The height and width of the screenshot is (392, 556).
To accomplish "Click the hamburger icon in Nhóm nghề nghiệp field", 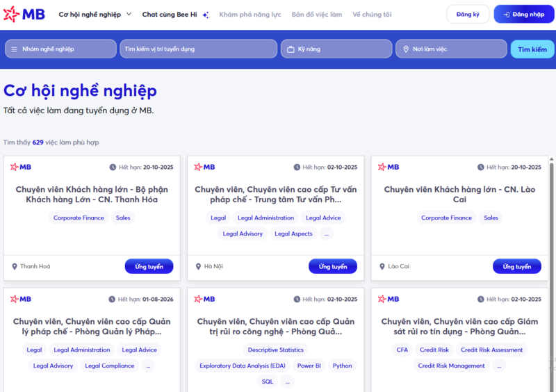I will tap(14, 49).
